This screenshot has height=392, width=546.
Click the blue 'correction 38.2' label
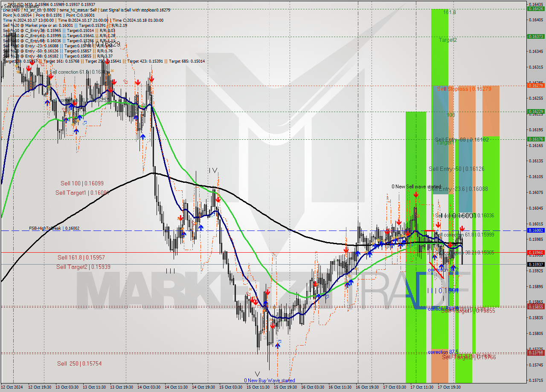(443, 270)
